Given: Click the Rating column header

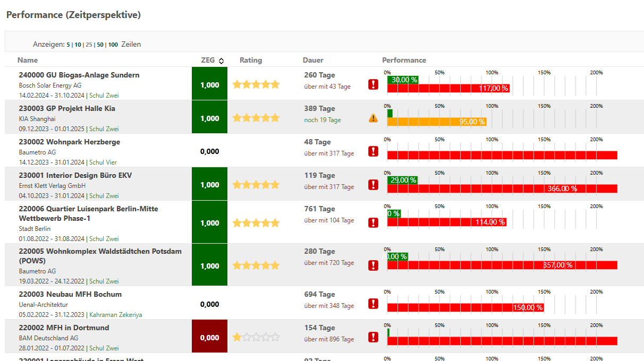Looking at the screenshot, I should point(251,60).
